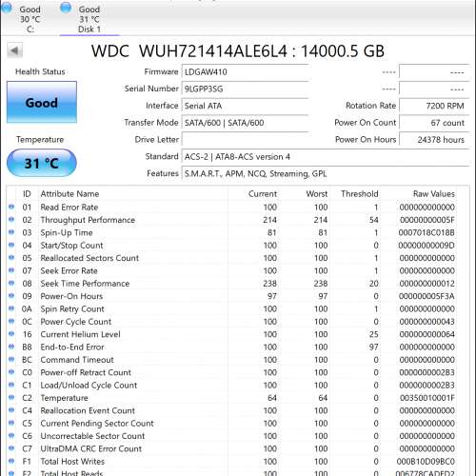Click the Transfer Mode field SATA/600

245,123
